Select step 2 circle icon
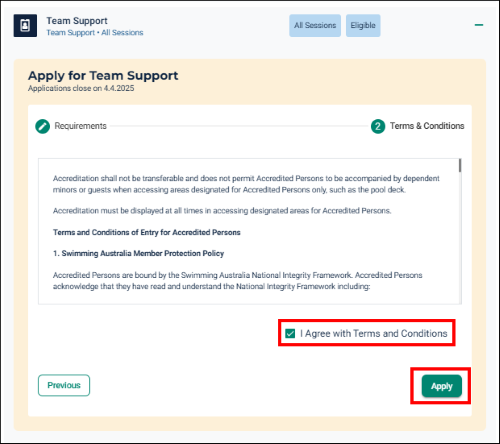Viewport: 500px width, 444px height. (378, 126)
